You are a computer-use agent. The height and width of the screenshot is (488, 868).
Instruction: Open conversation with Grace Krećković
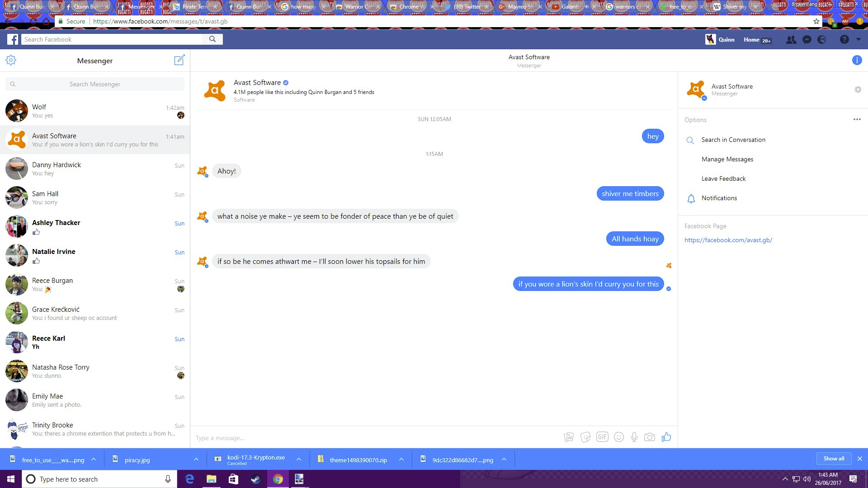(x=95, y=313)
